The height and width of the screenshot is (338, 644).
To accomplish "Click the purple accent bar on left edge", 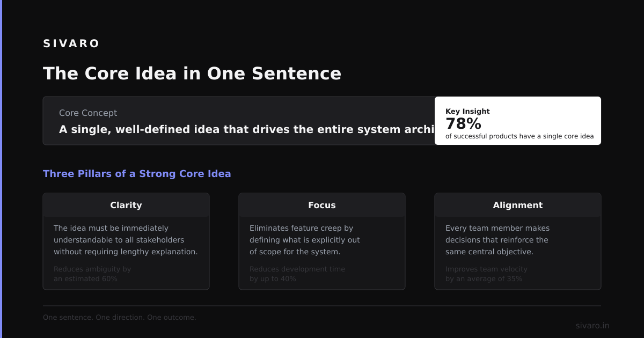I will [x=1, y=169].
